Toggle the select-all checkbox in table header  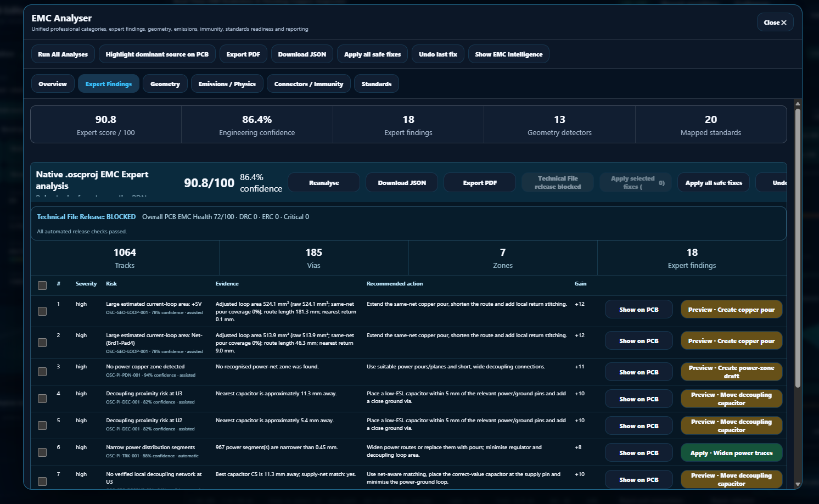point(42,285)
